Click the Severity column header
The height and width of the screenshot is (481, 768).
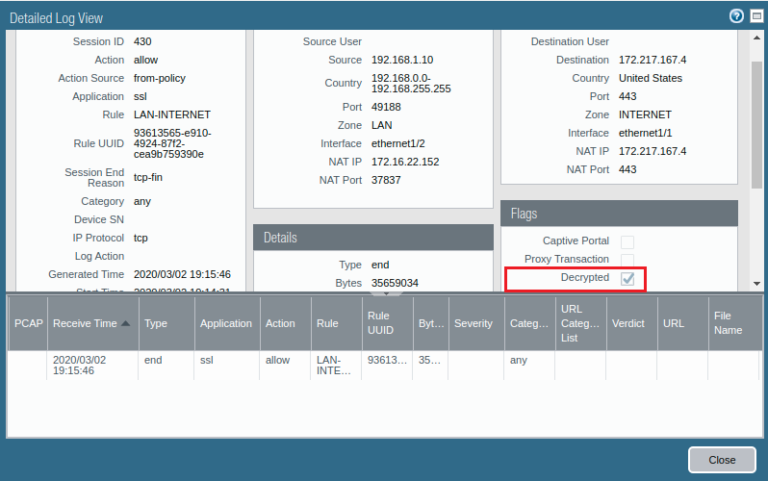coord(476,323)
